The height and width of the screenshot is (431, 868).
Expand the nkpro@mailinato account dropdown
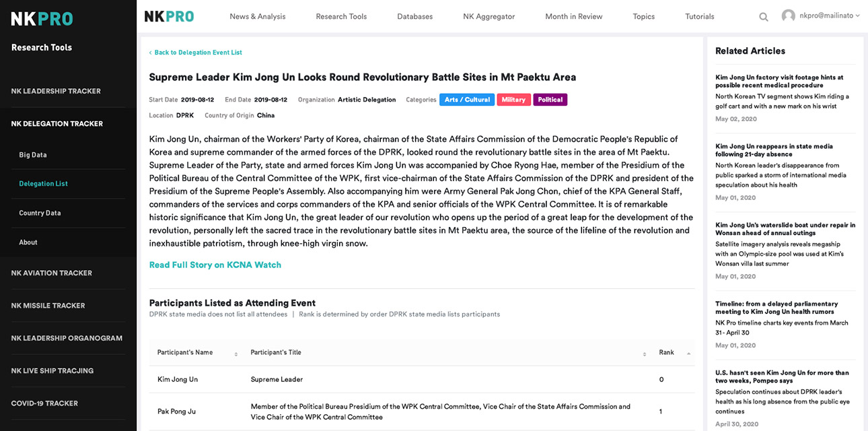coord(857,15)
